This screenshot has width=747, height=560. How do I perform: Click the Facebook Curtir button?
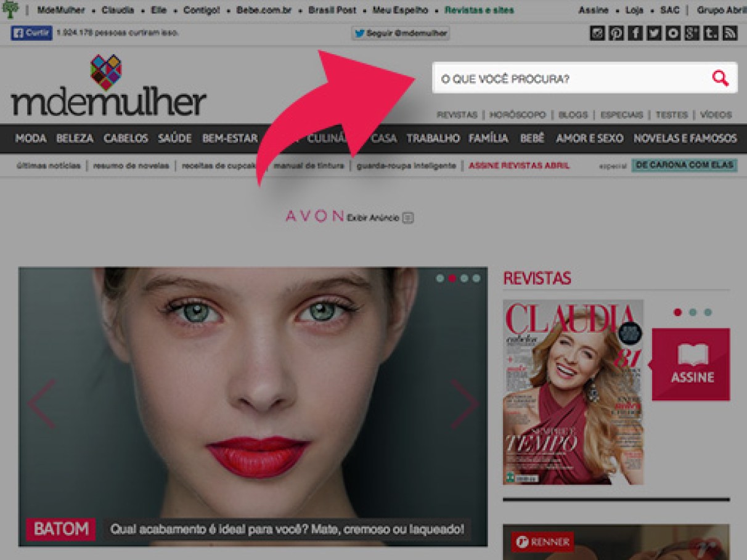(x=31, y=33)
